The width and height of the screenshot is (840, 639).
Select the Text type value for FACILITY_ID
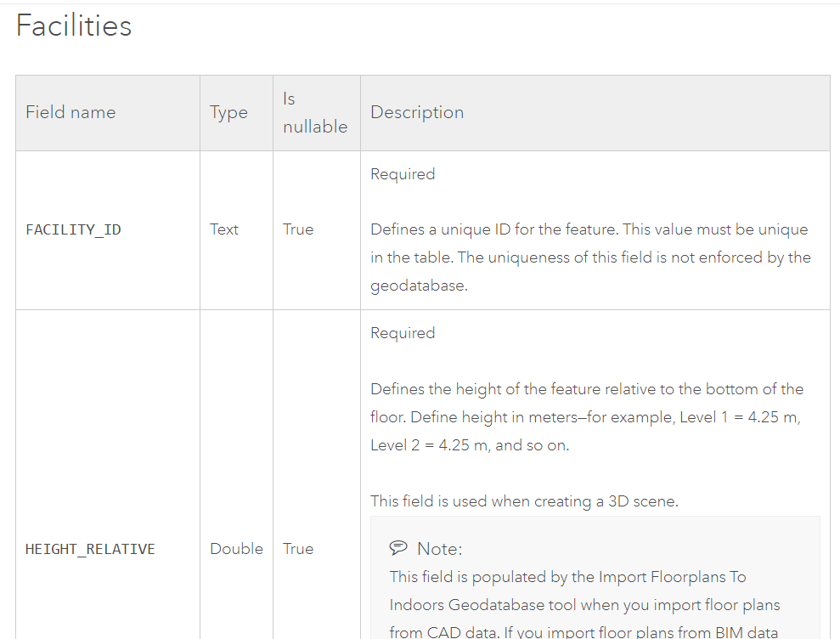(x=223, y=229)
